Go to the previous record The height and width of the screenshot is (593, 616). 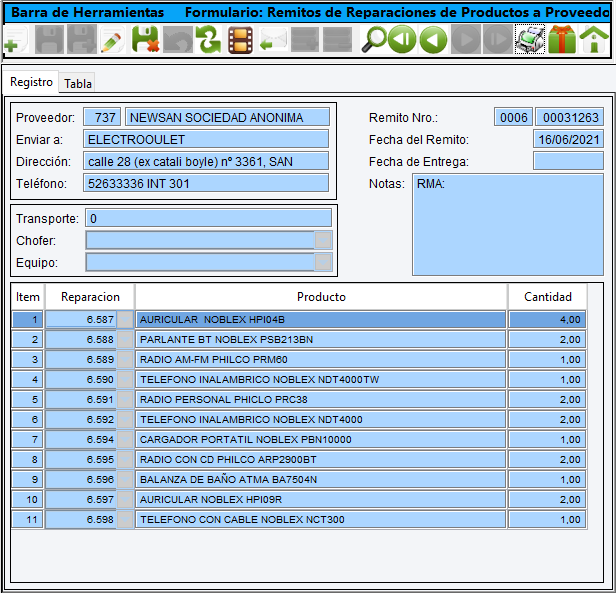click(434, 40)
